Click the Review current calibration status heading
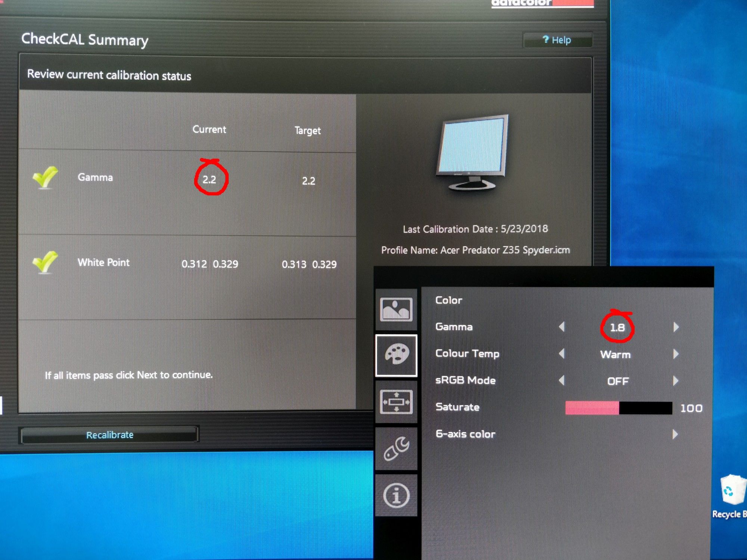This screenshot has width=747, height=560. (x=109, y=75)
